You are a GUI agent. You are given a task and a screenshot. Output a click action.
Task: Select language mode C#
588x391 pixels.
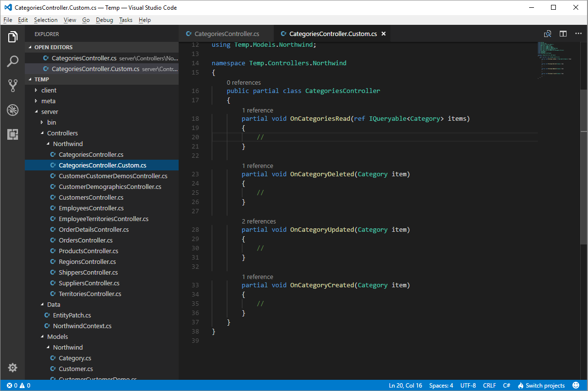(x=506, y=385)
